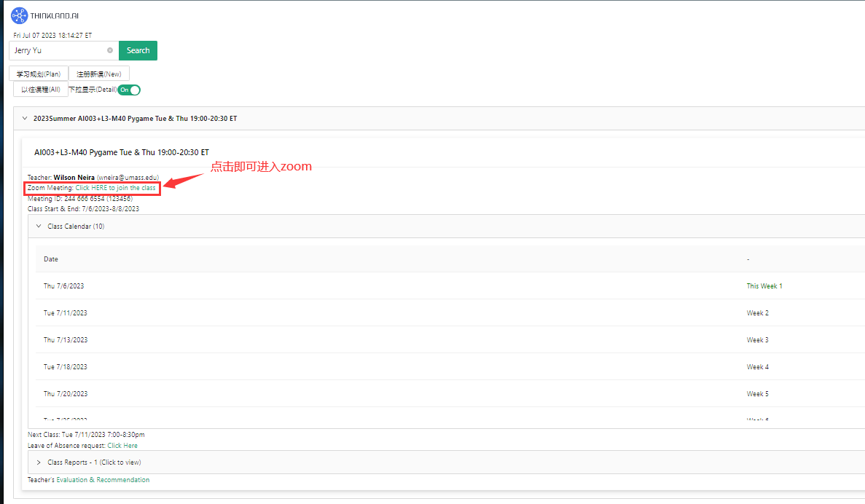Click the green Search button
This screenshot has width=865, height=504.
point(138,51)
